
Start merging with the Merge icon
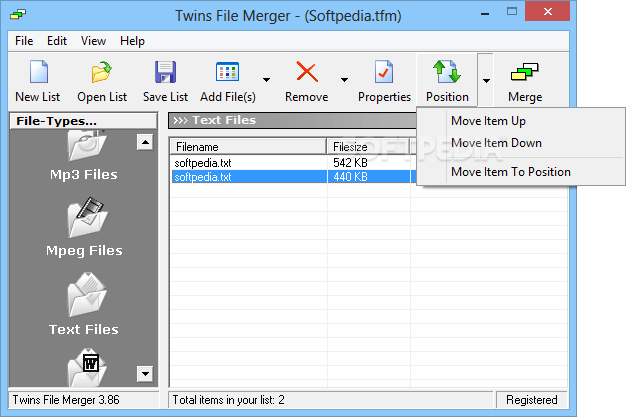point(525,72)
